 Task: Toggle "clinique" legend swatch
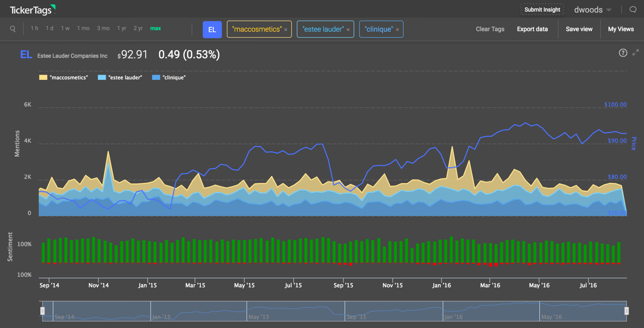tap(156, 77)
